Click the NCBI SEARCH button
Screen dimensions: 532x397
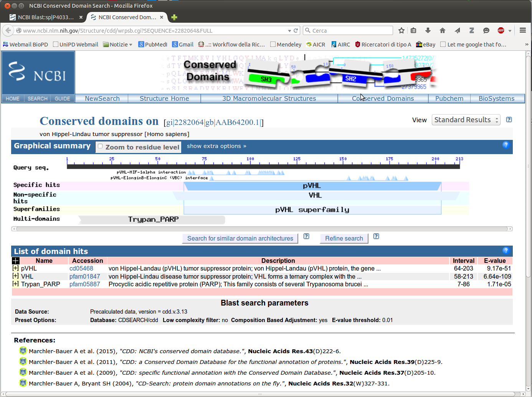[x=38, y=99]
